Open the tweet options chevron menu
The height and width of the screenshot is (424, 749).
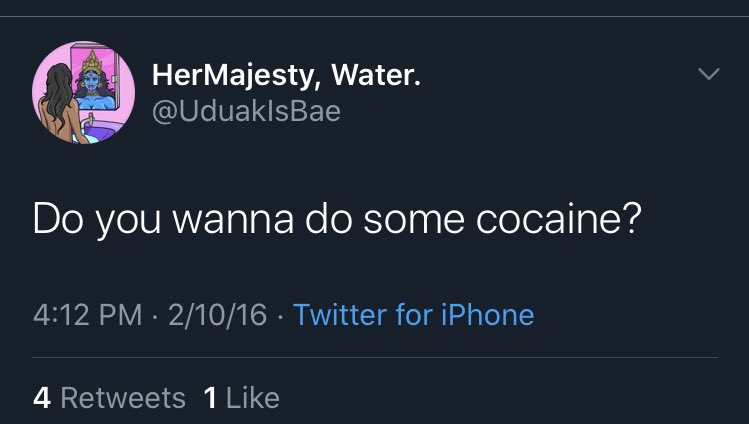point(708,75)
